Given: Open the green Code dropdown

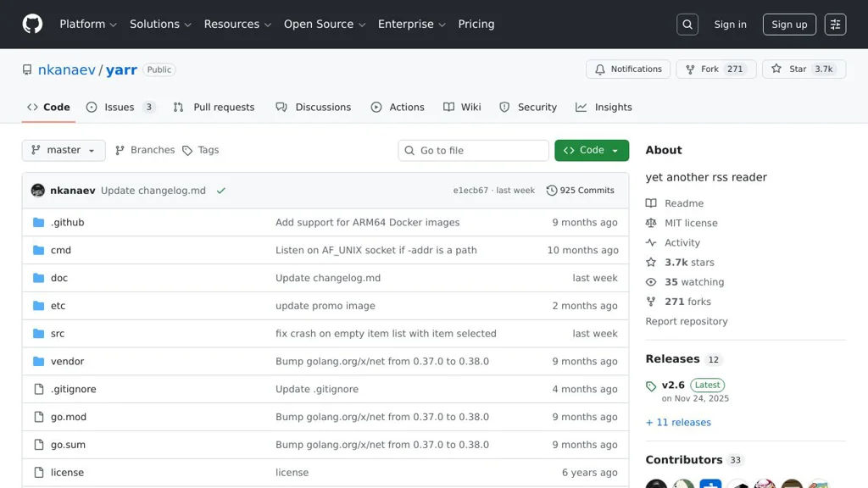Looking at the screenshot, I should pos(592,150).
